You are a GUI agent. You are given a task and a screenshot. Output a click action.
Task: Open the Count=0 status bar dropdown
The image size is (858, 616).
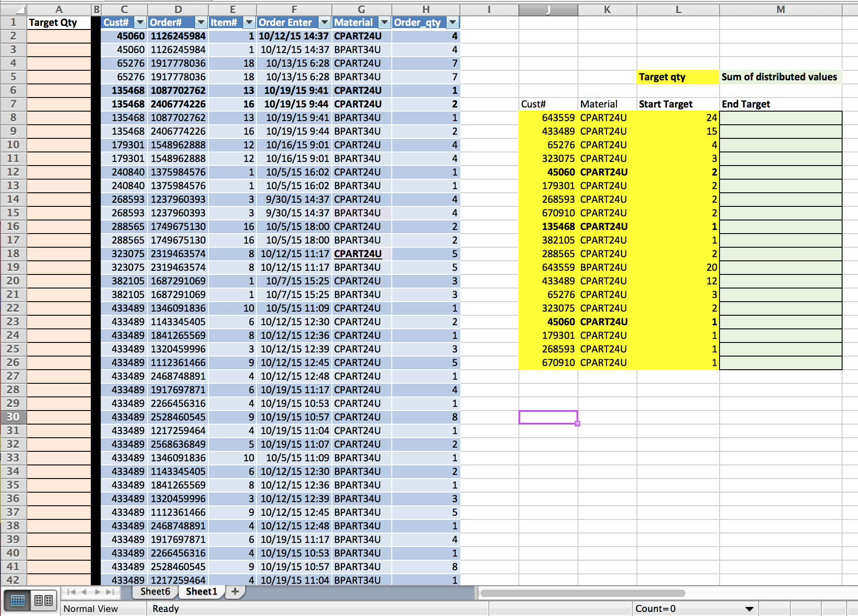click(x=750, y=609)
